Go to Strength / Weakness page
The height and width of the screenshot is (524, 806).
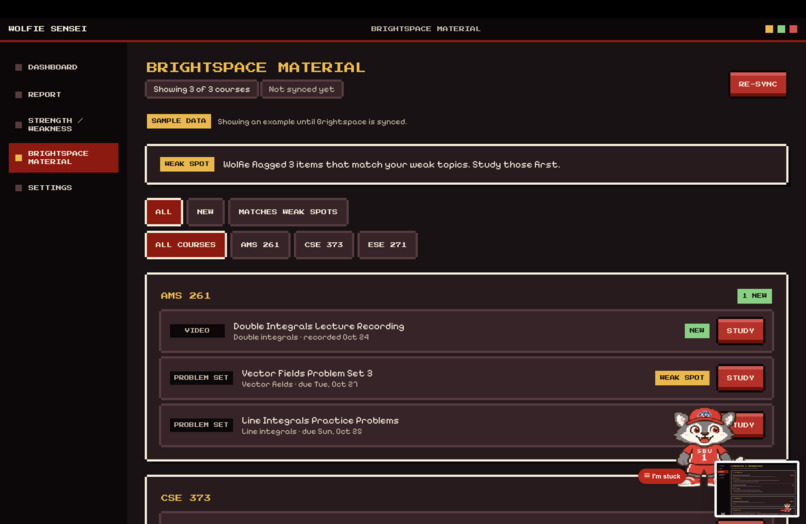[x=55, y=124]
